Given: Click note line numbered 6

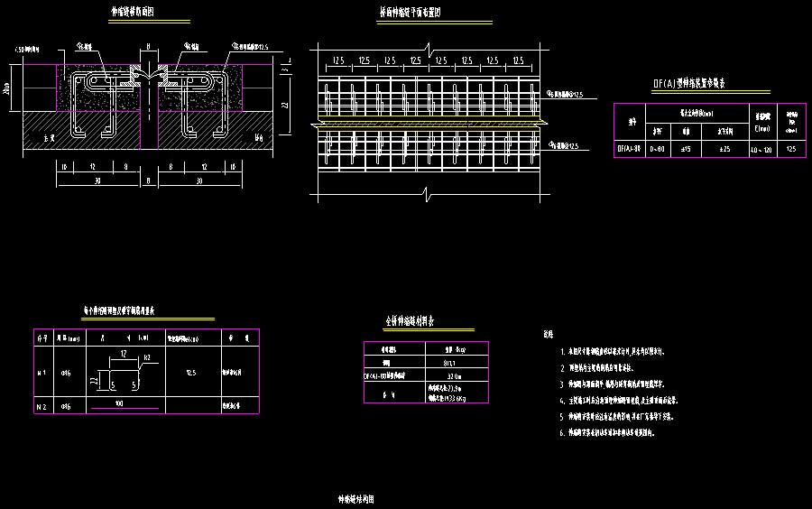Looking at the screenshot, I should coord(607,432).
